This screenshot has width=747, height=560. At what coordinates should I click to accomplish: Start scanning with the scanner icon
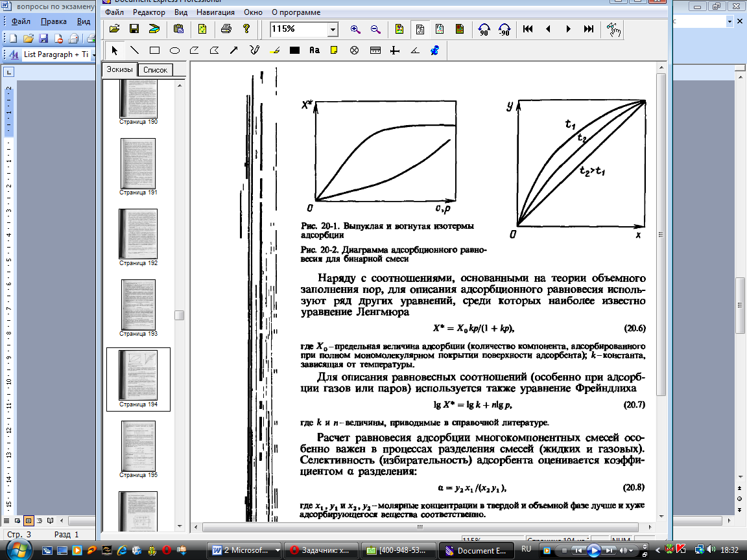[154, 29]
